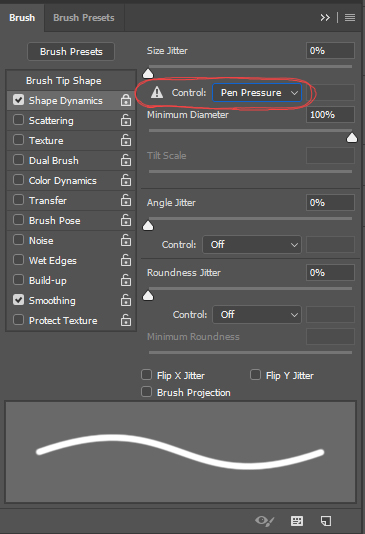Open the Pen Pressure control dropdown
The image size is (365, 534).
point(257,92)
